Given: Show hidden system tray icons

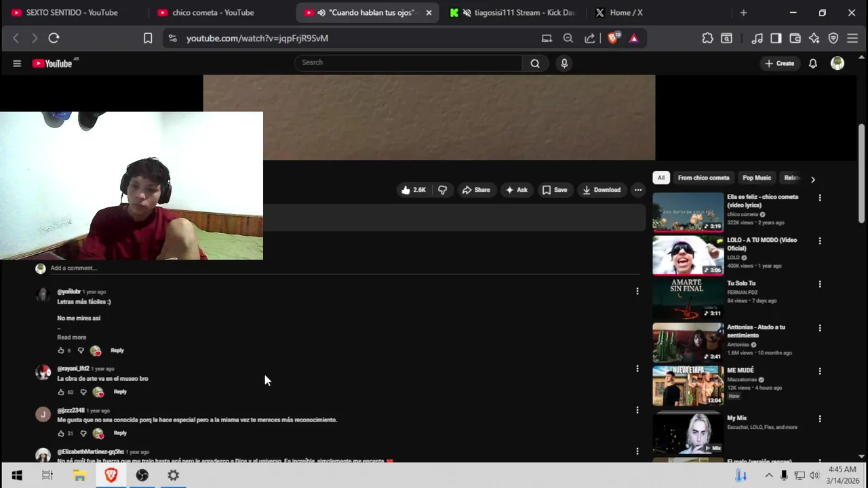Looking at the screenshot, I should [x=768, y=475].
